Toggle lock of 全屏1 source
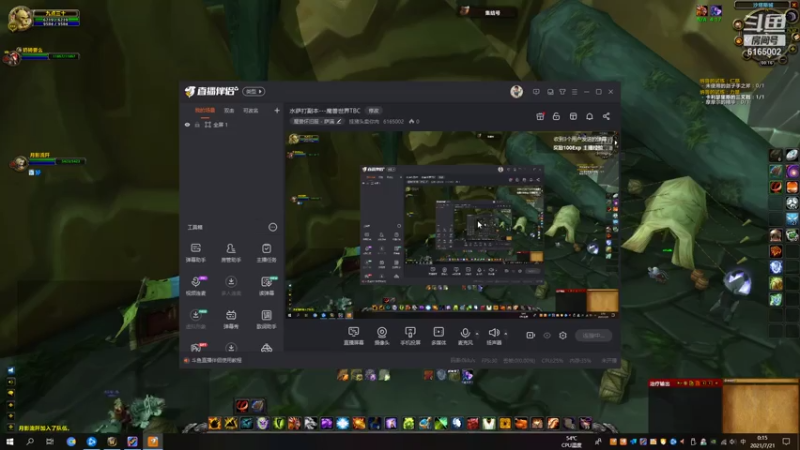800x450 pixels. click(x=197, y=124)
